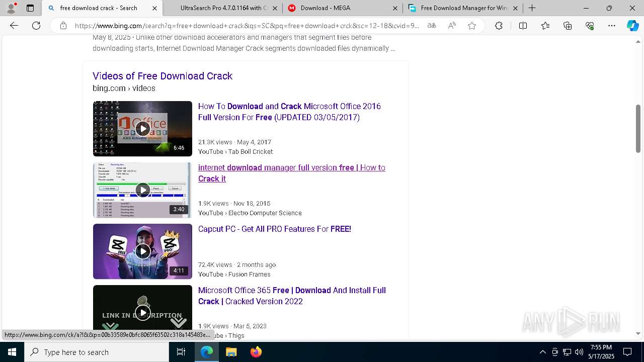644x362 pixels.
Task: Switch to the Download - MEGA tab
Action: tap(343, 8)
